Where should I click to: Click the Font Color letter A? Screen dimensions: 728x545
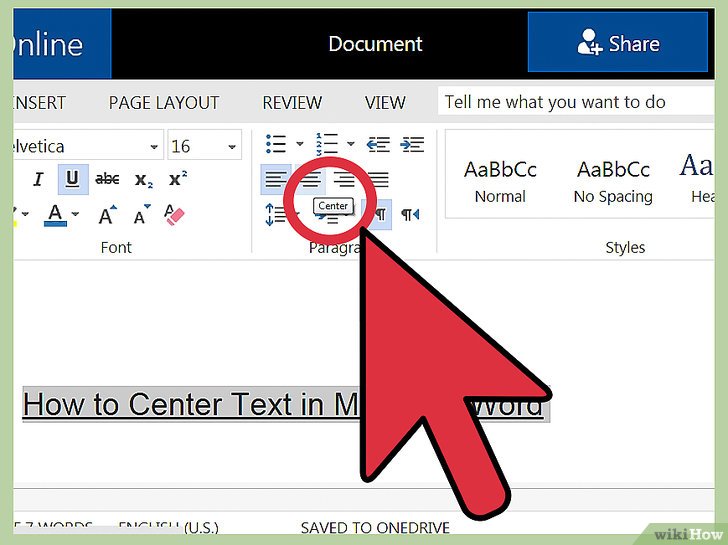(x=55, y=215)
